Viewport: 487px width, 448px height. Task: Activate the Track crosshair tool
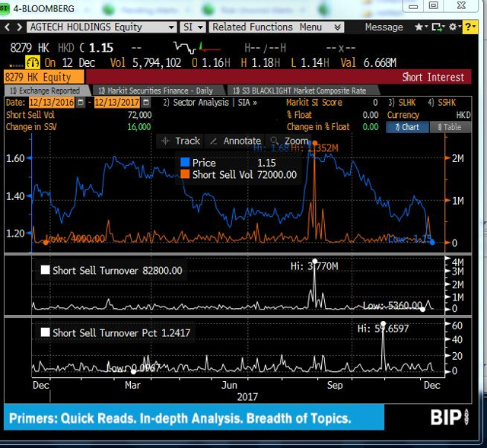pos(180,141)
